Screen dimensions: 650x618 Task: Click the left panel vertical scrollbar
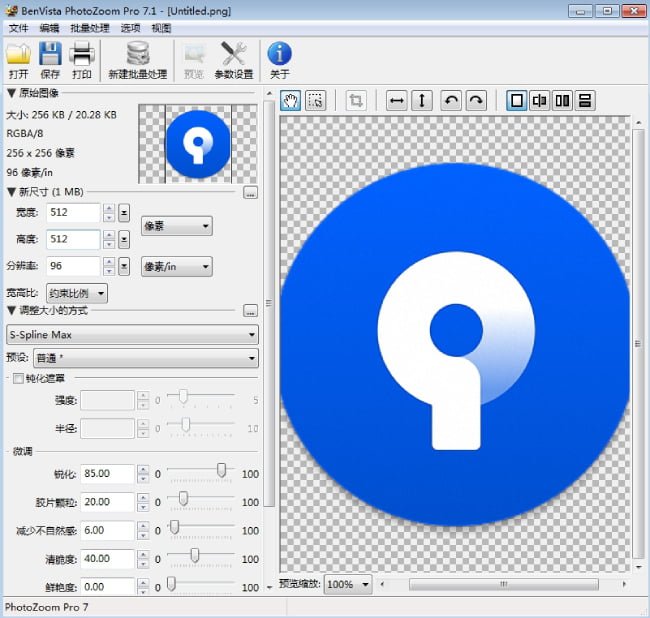coord(269,303)
